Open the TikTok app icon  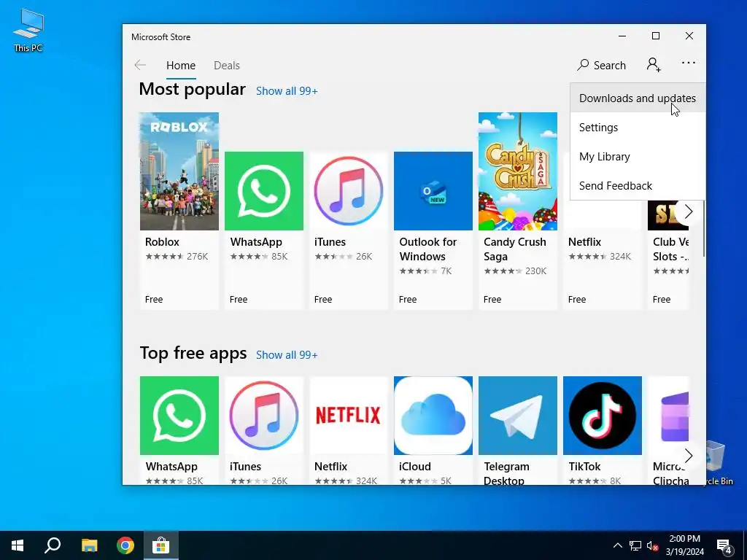pos(602,416)
